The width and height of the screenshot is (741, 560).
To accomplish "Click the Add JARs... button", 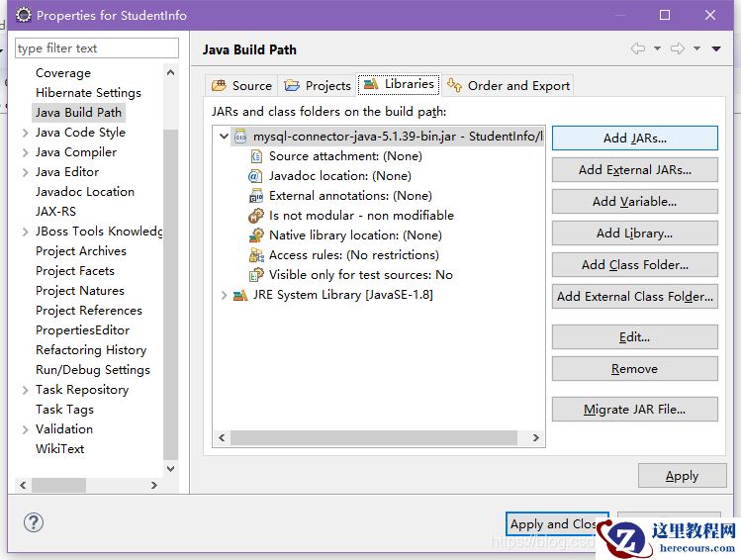I will [x=635, y=138].
